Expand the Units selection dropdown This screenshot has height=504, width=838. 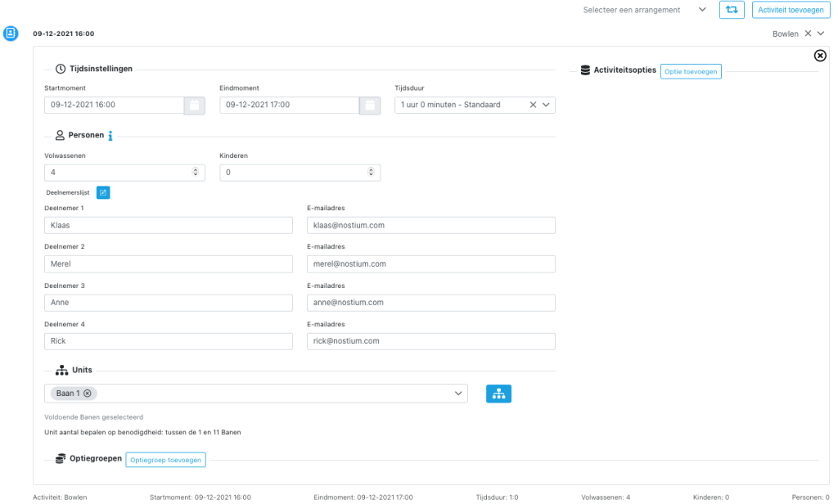[457, 394]
